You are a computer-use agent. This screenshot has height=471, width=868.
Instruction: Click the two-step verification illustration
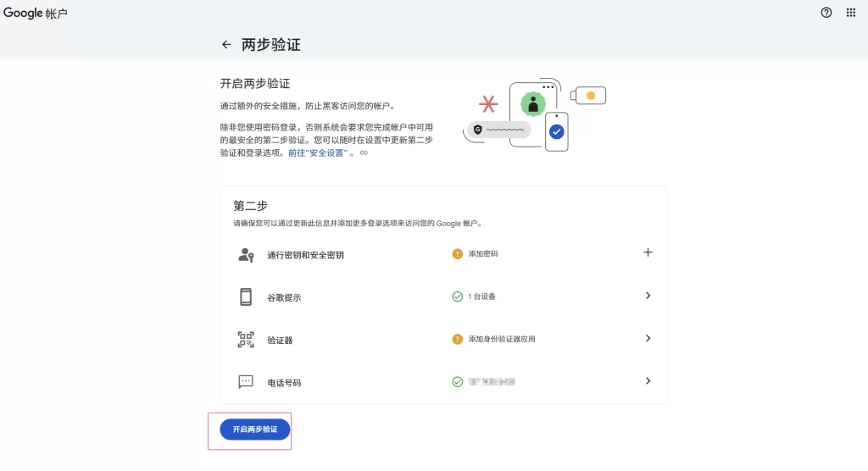pos(534,114)
